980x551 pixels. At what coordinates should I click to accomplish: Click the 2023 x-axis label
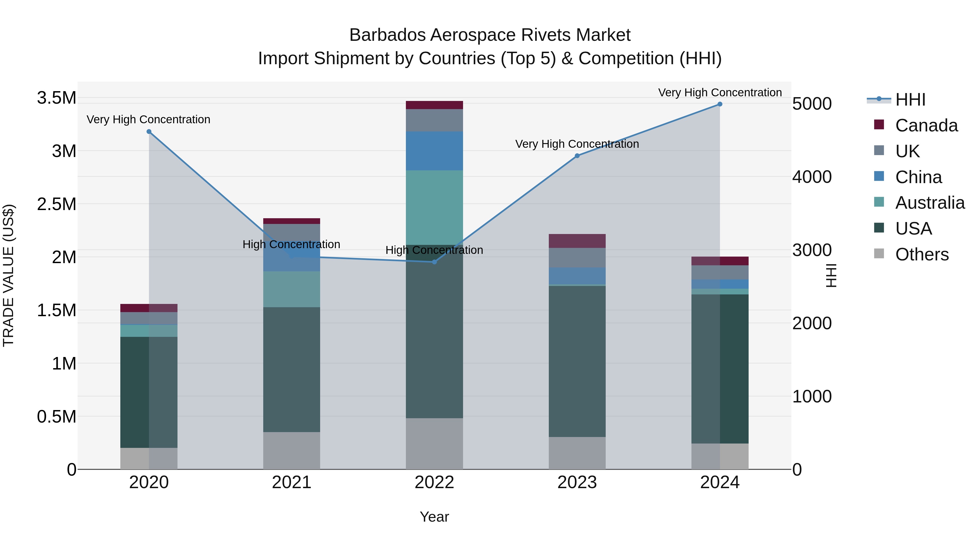(x=577, y=482)
